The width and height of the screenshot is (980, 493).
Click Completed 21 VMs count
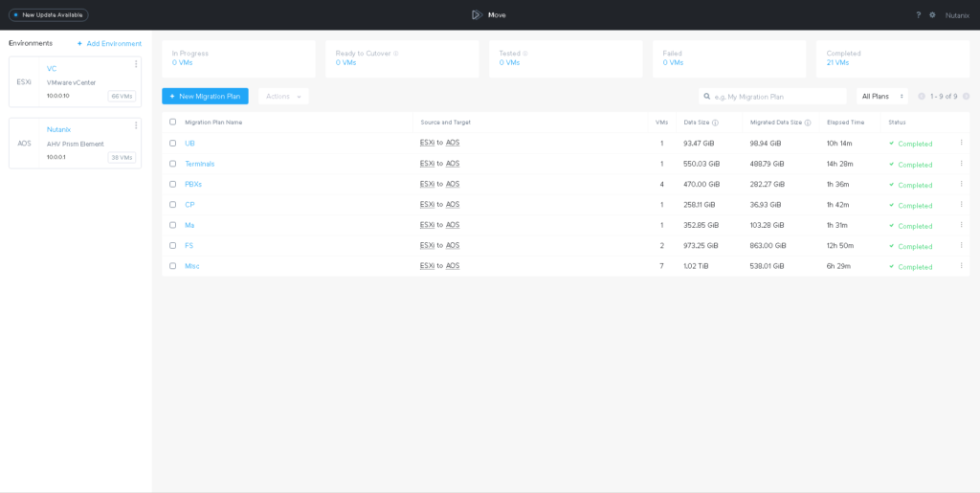coord(837,62)
